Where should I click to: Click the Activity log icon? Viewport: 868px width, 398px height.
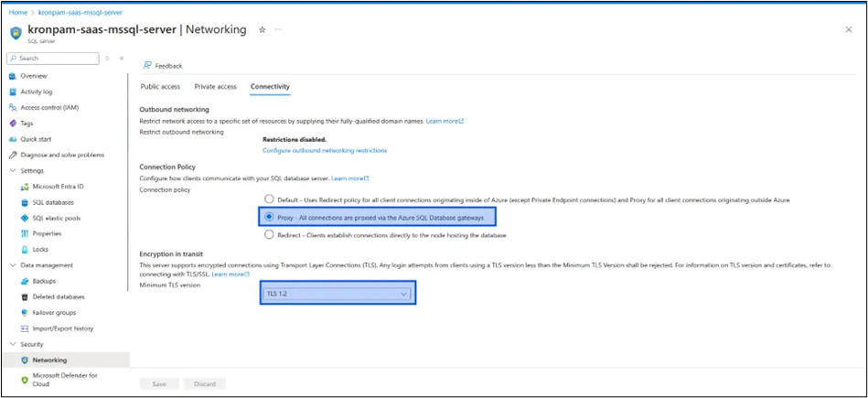13,91
